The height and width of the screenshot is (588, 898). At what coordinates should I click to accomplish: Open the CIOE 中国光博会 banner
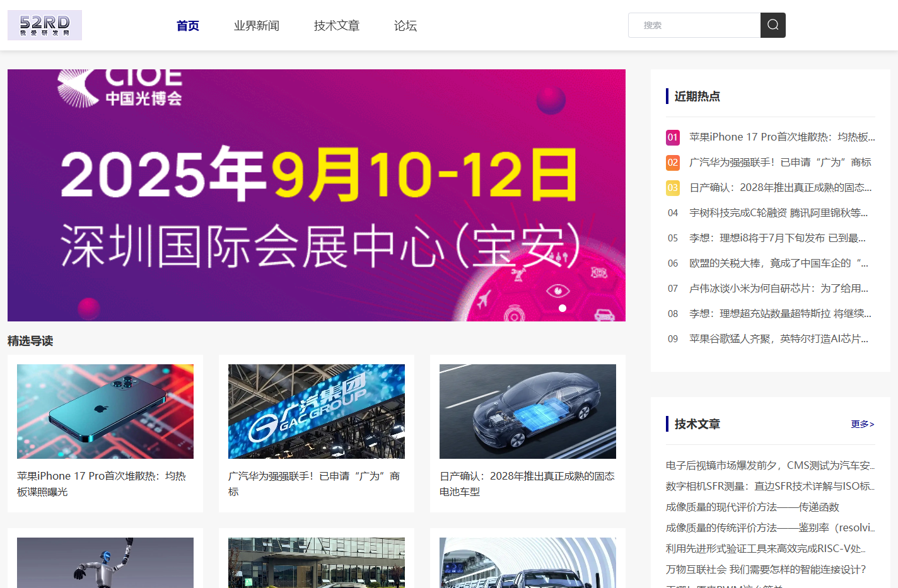pyautogui.click(x=317, y=195)
